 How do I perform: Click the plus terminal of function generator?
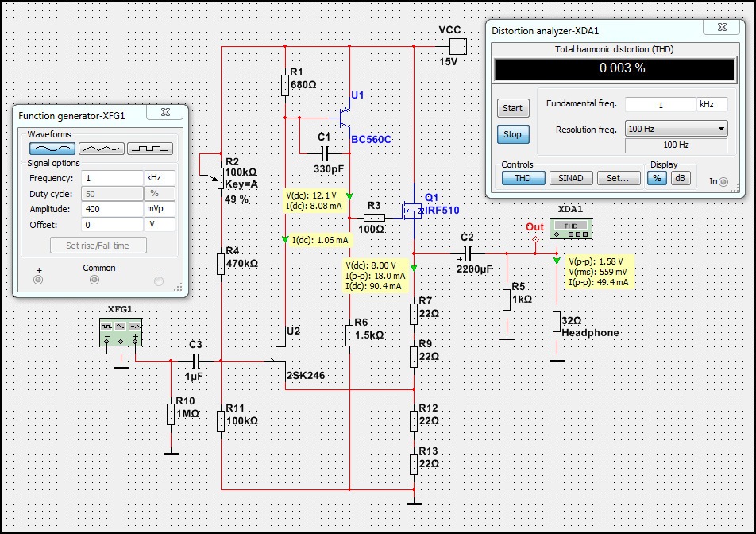point(38,280)
